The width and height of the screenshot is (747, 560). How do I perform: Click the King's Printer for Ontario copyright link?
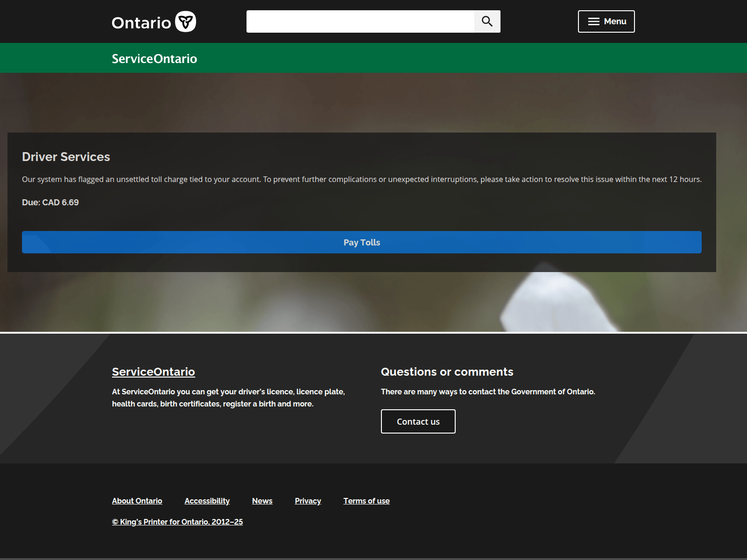pos(177,522)
